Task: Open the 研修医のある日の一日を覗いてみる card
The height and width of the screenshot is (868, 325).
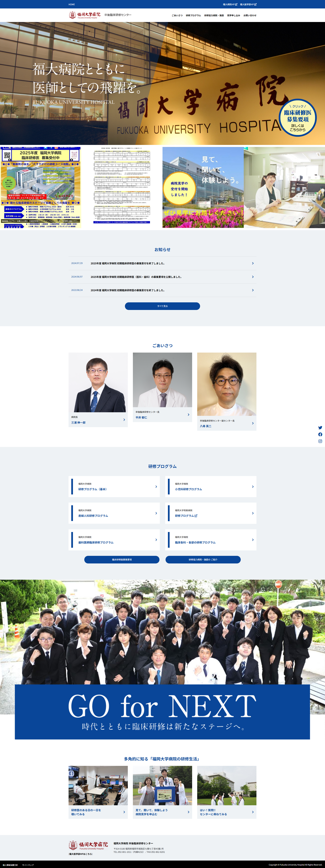Action: [98, 792]
